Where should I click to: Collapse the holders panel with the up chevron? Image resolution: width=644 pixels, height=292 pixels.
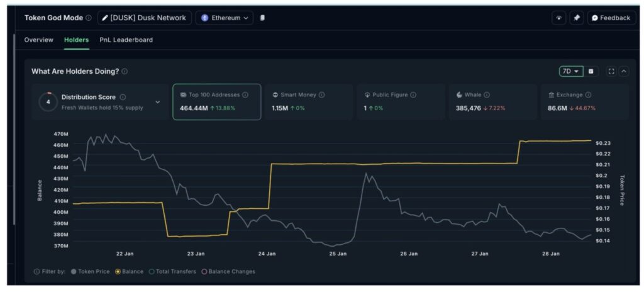click(x=623, y=72)
